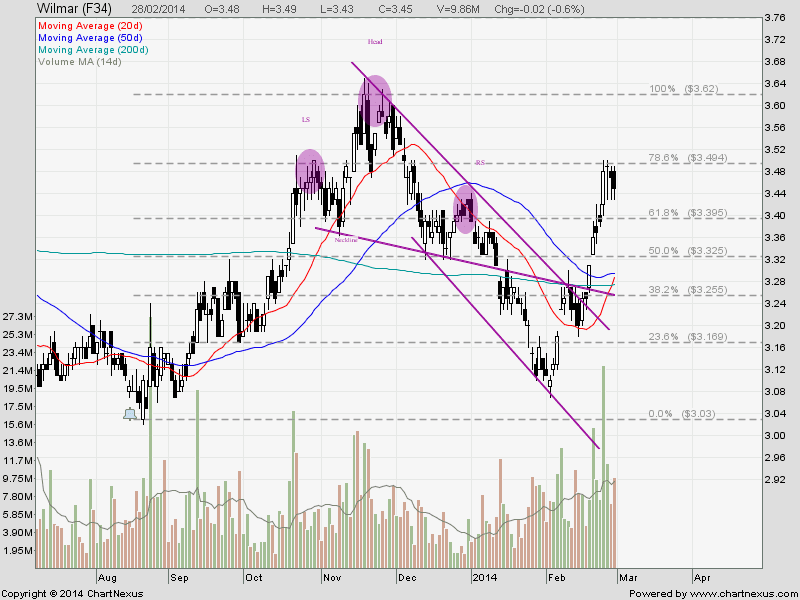Click the 3.76 price axis label

point(774,18)
